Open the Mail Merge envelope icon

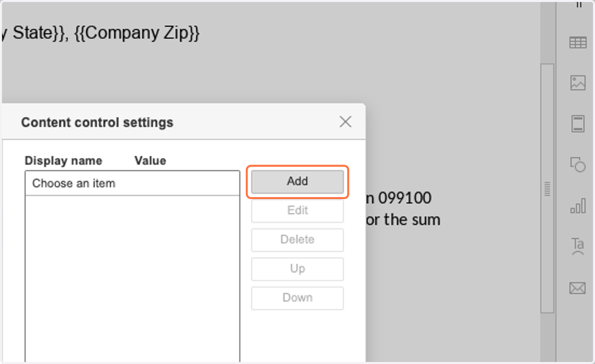tap(578, 288)
